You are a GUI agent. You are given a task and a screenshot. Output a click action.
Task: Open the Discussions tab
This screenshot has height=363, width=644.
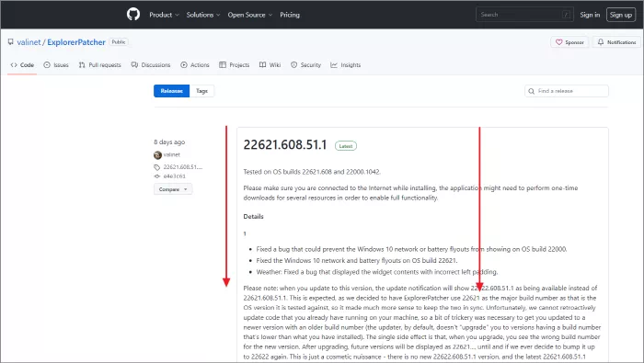(x=151, y=65)
